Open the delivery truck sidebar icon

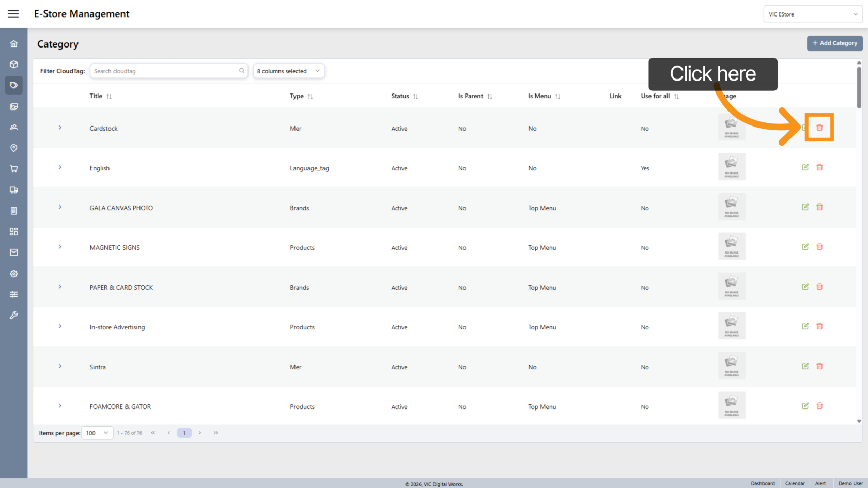tap(14, 190)
